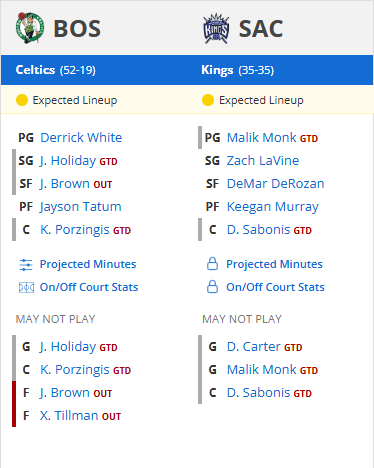Click the BOS team abbreviation header
Image resolution: width=374 pixels, height=468 pixels.
77,29
